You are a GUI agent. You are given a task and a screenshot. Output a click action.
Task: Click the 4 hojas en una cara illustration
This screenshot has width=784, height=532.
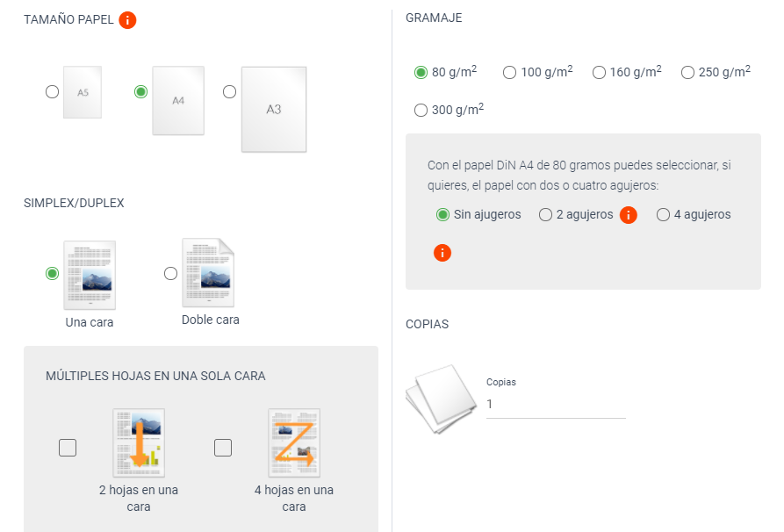point(294,442)
